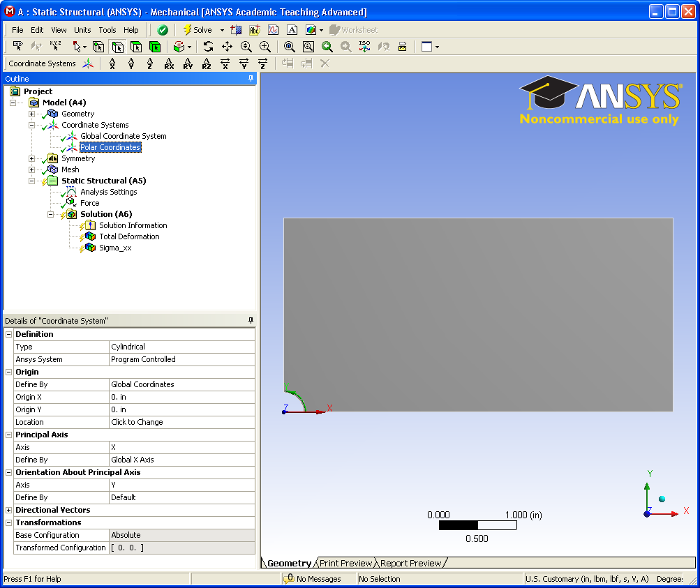
Task: Toggle the Magnifier Window icon
Action: [x=308, y=47]
